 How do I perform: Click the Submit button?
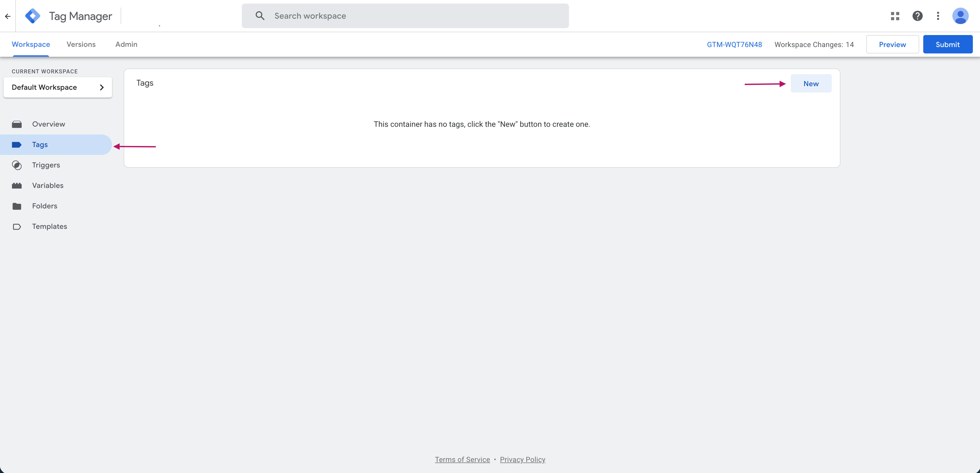pos(948,44)
